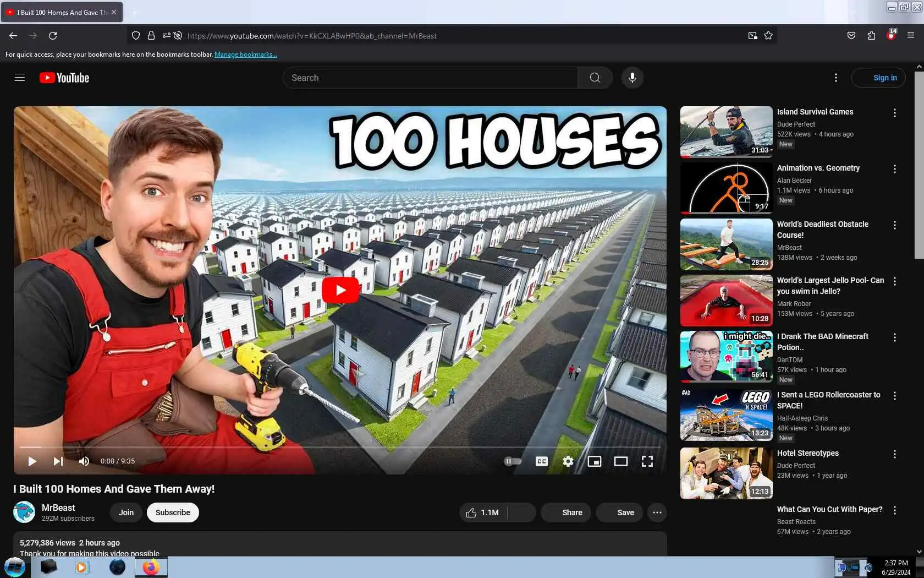This screenshot has height=578, width=924.
Task: Toggle closed captions (CC)
Action: click(x=541, y=461)
